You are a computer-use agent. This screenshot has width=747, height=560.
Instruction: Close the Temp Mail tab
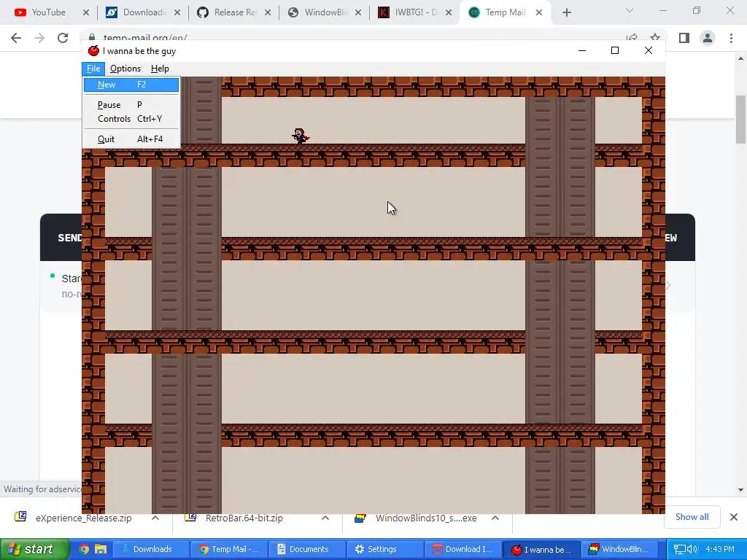coord(539,12)
